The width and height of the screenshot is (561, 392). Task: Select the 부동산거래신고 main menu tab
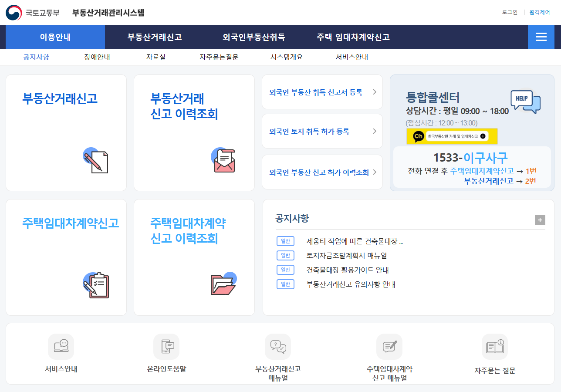(x=155, y=37)
